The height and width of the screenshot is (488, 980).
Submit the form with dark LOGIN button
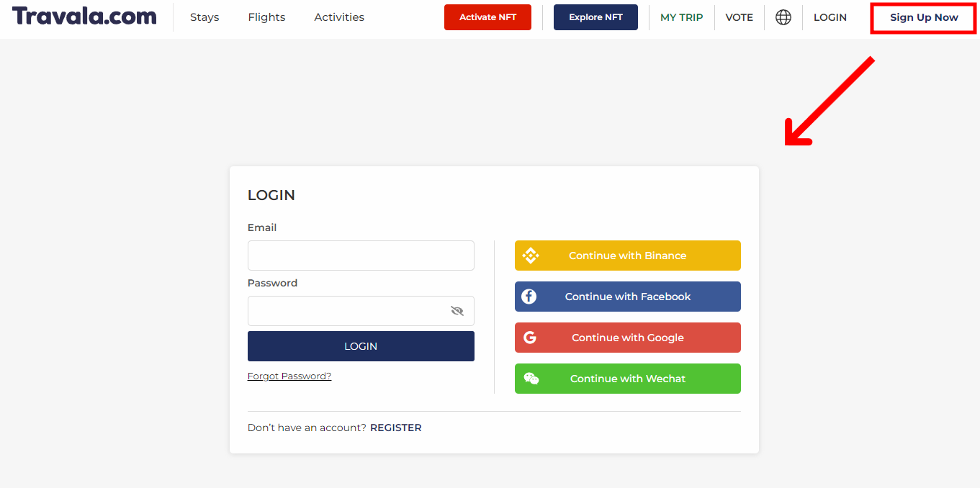click(361, 346)
